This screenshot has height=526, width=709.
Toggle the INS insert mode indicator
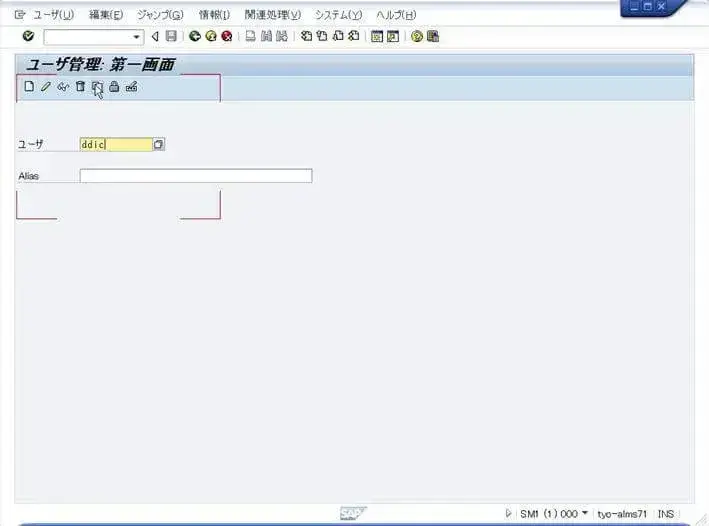click(x=666, y=514)
